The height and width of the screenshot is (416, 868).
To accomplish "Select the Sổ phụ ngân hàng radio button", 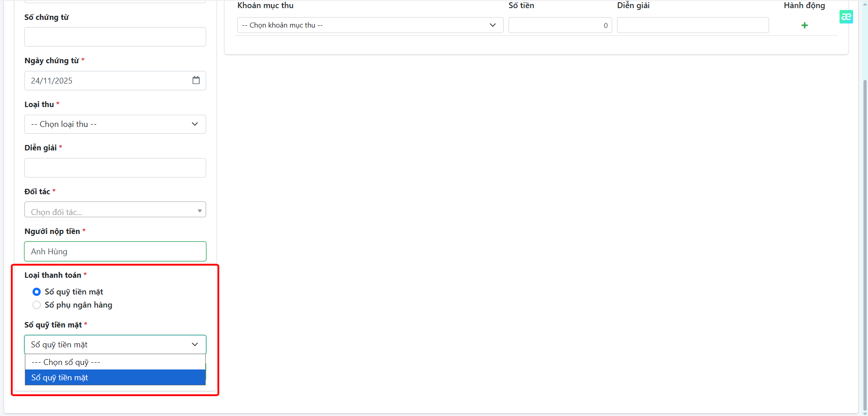I will (x=37, y=305).
